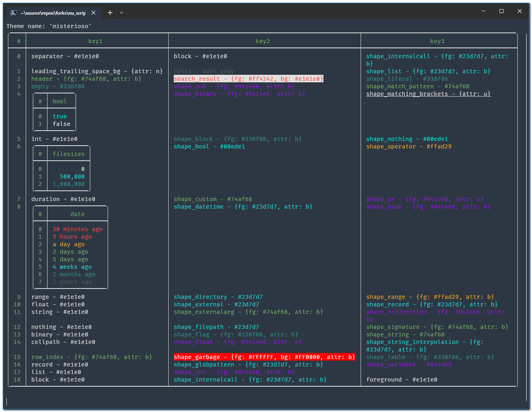
Task: Click the theme name text 'misterioso'
Action: point(70,26)
